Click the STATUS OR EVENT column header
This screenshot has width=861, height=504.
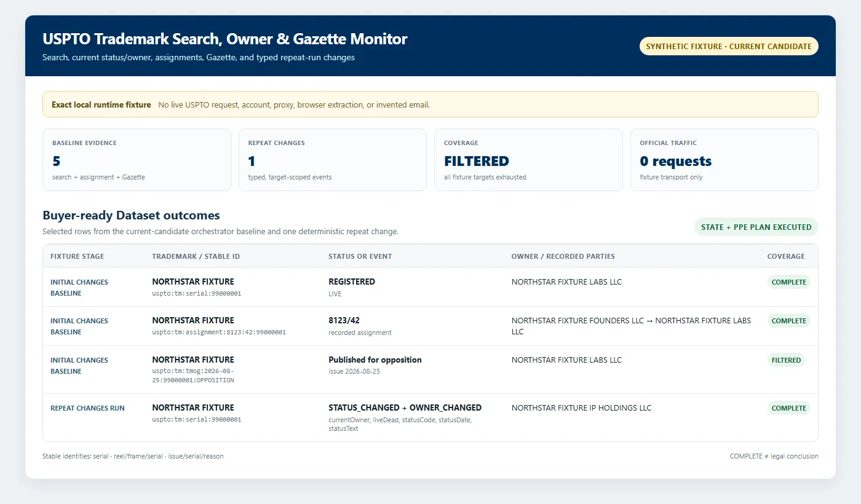point(360,256)
